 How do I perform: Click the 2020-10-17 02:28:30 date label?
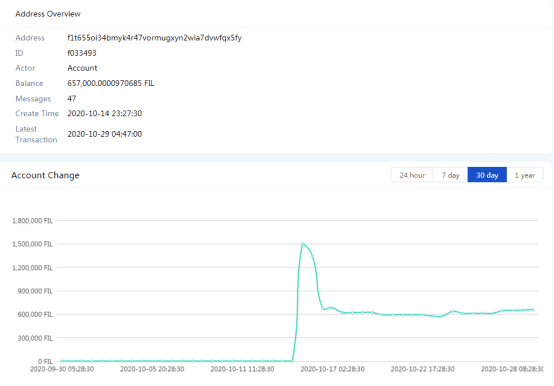[332, 369]
